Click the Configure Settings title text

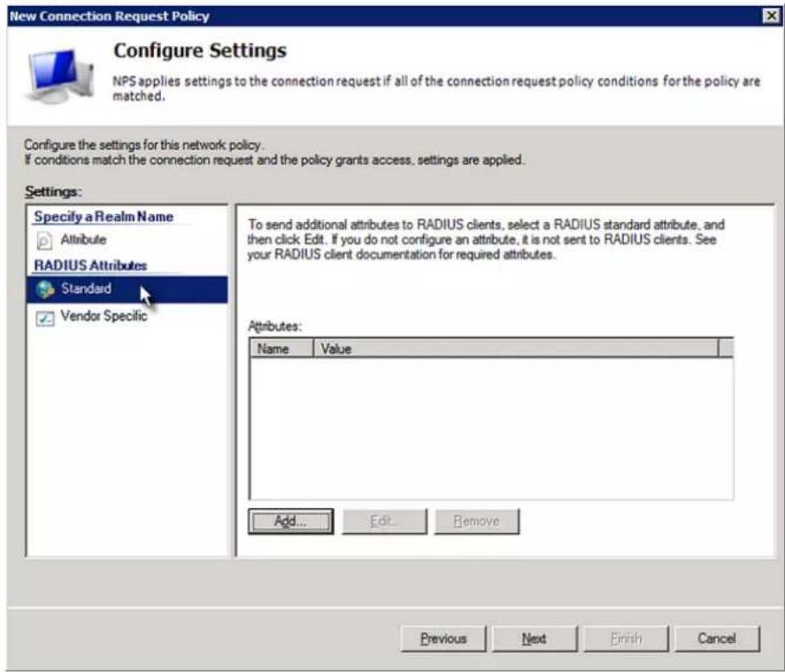point(200,50)
